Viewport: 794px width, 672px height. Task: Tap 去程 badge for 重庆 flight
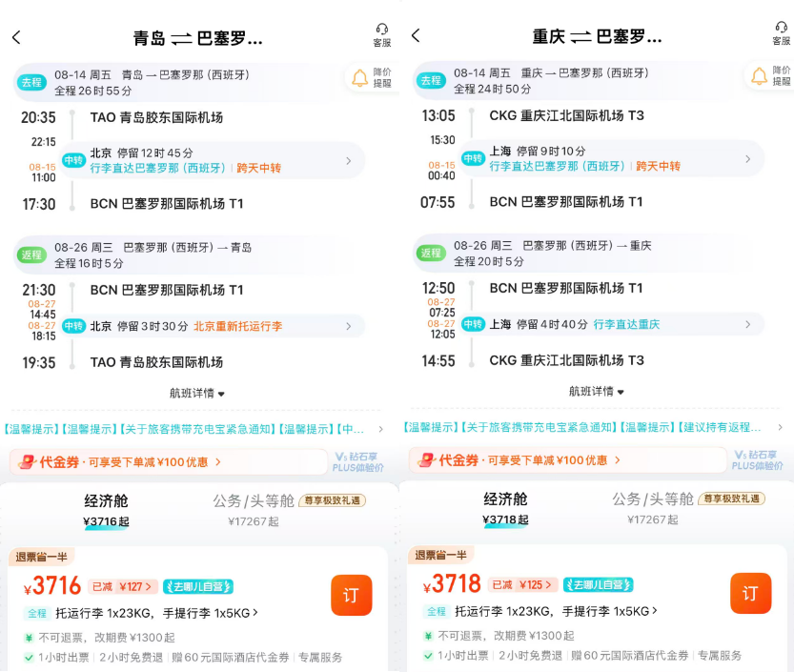tap(431, 80)
